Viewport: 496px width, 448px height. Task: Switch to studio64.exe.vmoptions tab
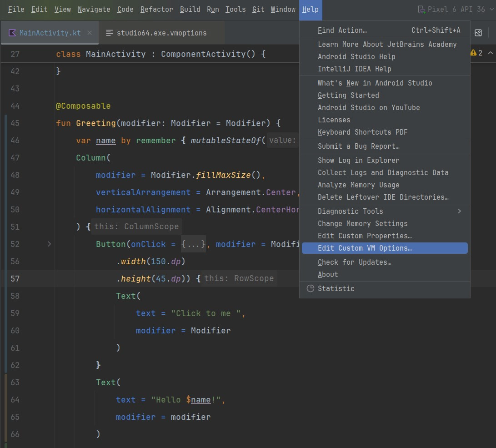[162, 33]
